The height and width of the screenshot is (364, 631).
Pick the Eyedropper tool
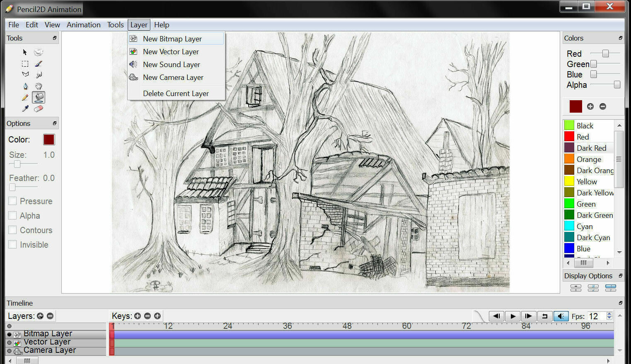pos(25,108)
